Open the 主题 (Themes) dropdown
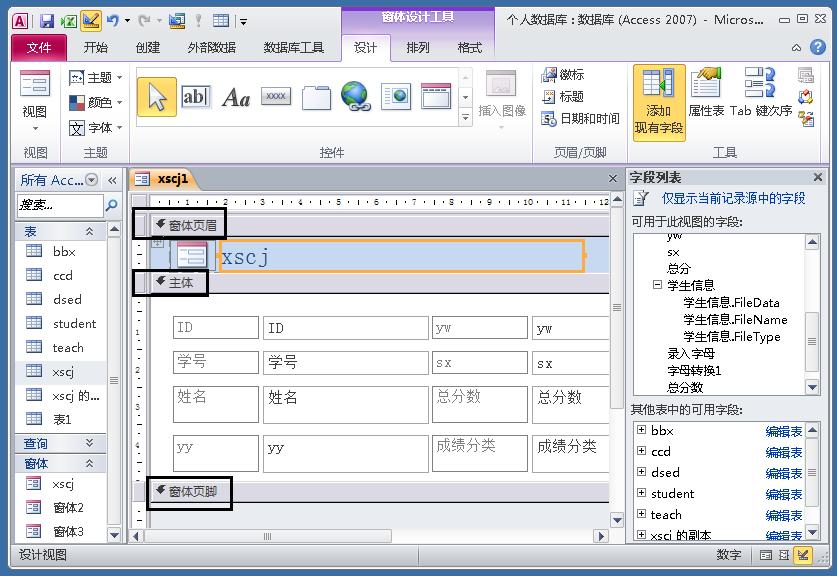Image resolution: width=837 pixels, height=576 pixels. pyautogui.click(x=97, y=77)
